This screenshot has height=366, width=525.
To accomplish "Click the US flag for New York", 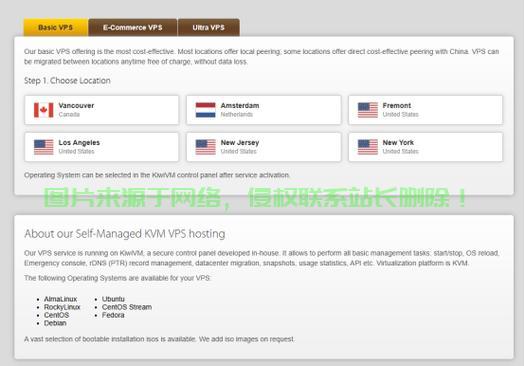I will coord(368,147).
